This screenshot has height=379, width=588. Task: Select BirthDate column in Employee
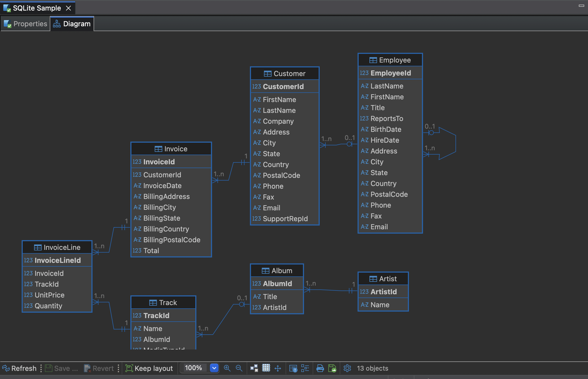[x=390, y=129]
